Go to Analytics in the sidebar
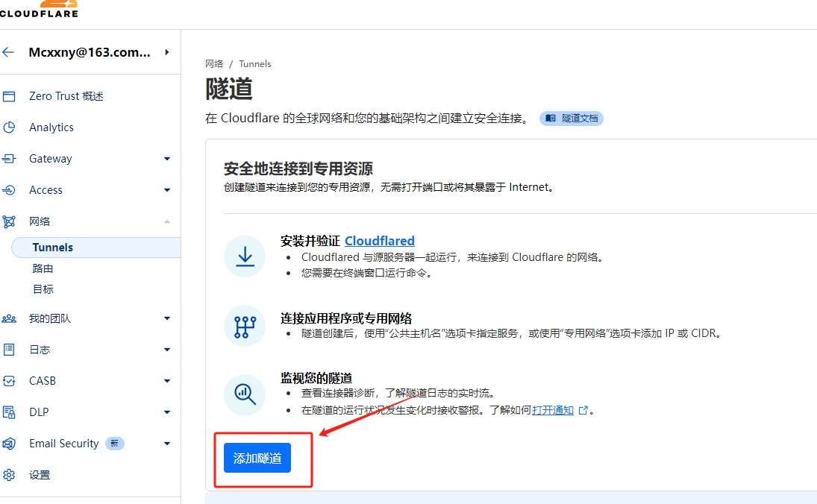817x504 pixels. tap(51, 127)
